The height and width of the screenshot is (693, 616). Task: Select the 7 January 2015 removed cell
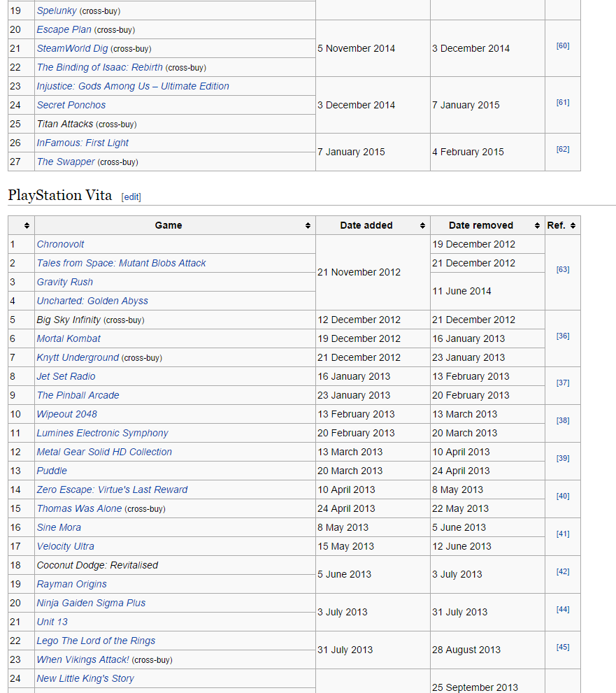(487, 105)
